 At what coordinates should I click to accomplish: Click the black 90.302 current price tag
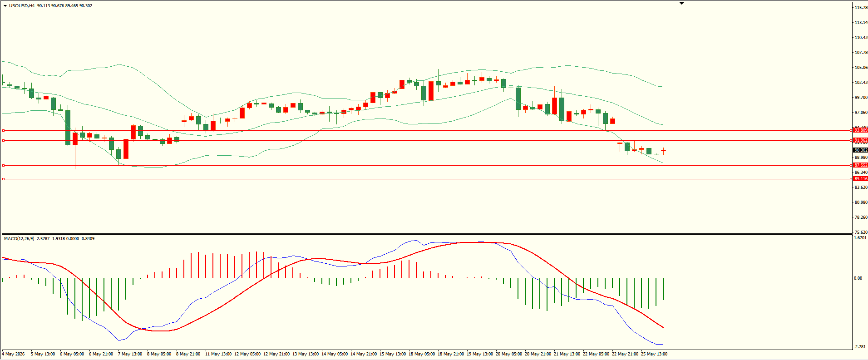pyautogui.click(x=861, y=150)
